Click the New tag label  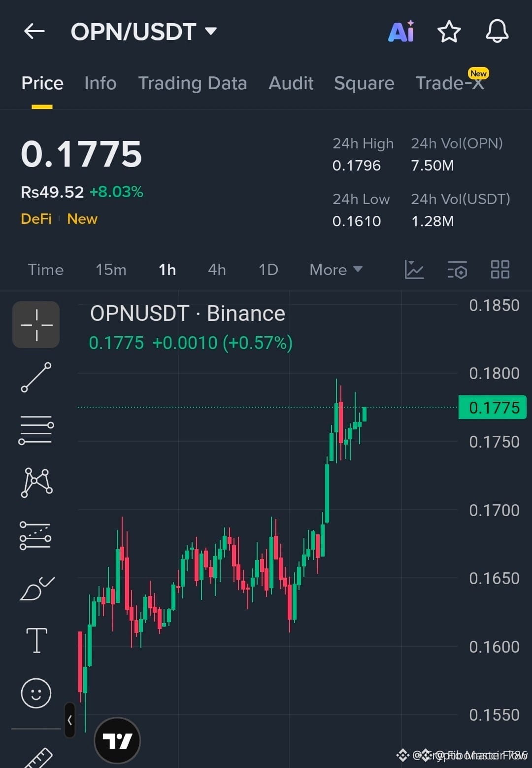tap(82, 219)
